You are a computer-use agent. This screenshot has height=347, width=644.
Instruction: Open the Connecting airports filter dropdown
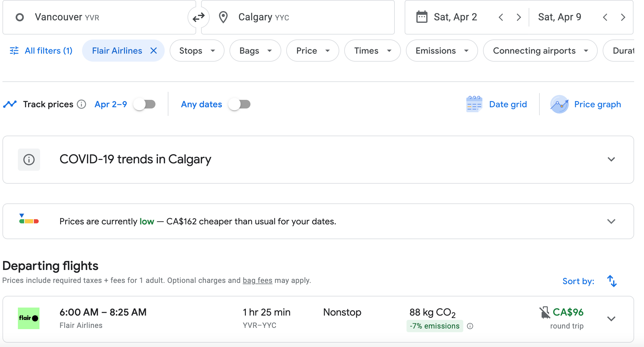tap(540, 51)
